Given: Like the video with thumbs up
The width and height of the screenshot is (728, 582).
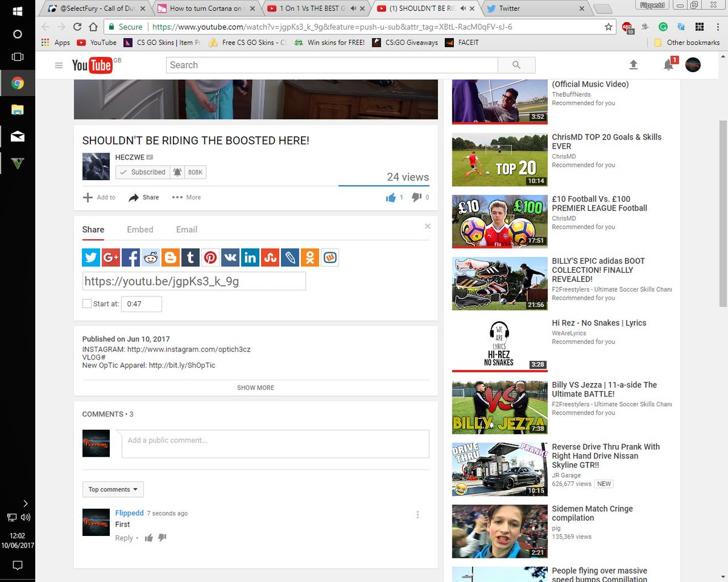Looking at the screenshot, I should 391,197.
